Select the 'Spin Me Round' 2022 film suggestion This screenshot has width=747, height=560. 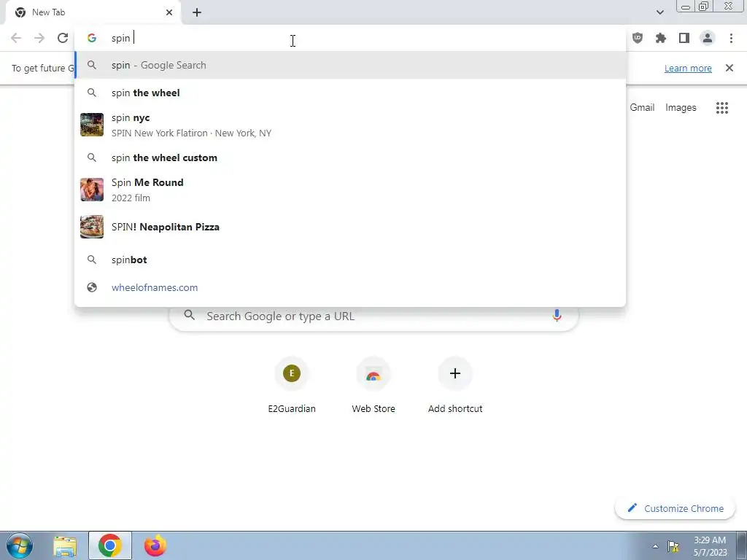point(350,190)
